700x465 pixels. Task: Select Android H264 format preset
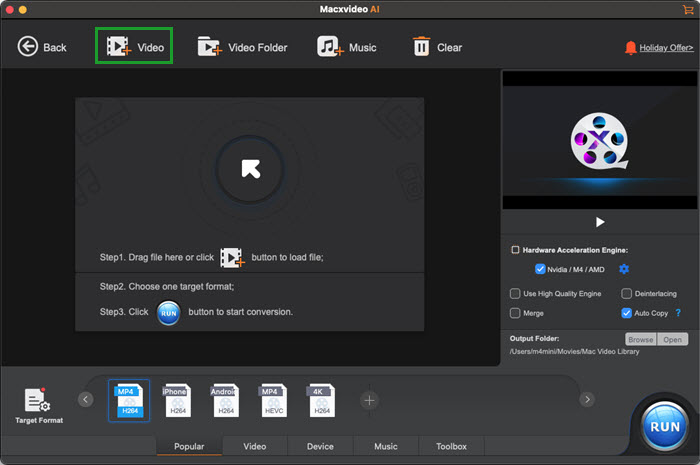tap(225, 400)
